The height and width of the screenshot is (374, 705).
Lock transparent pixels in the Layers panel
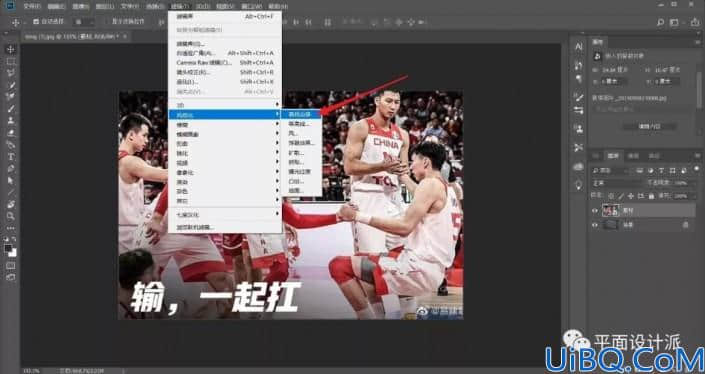pyautogui.click(x=611, y=196)
